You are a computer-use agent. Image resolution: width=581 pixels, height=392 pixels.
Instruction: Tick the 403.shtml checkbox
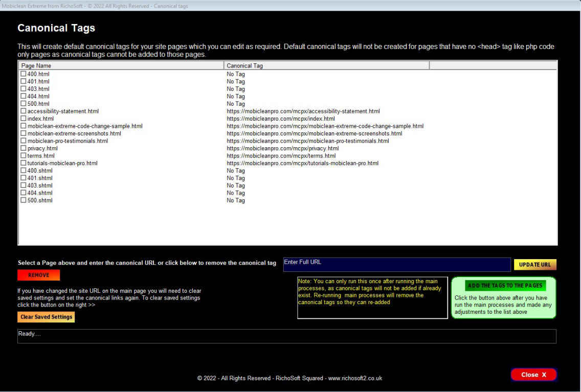point(24,186)
